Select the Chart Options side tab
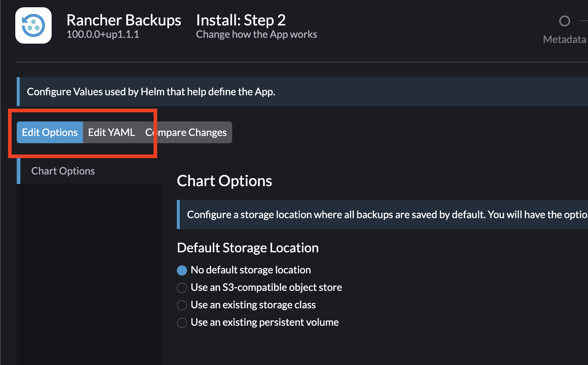Viewport: 588px width, 365px height. [63, 171]
